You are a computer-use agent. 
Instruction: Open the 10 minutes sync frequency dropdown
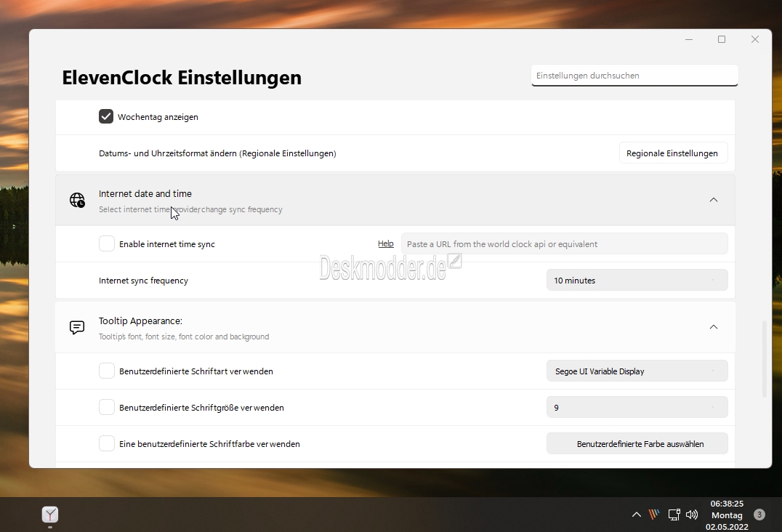pyautogui.click(x=637, y=281)
